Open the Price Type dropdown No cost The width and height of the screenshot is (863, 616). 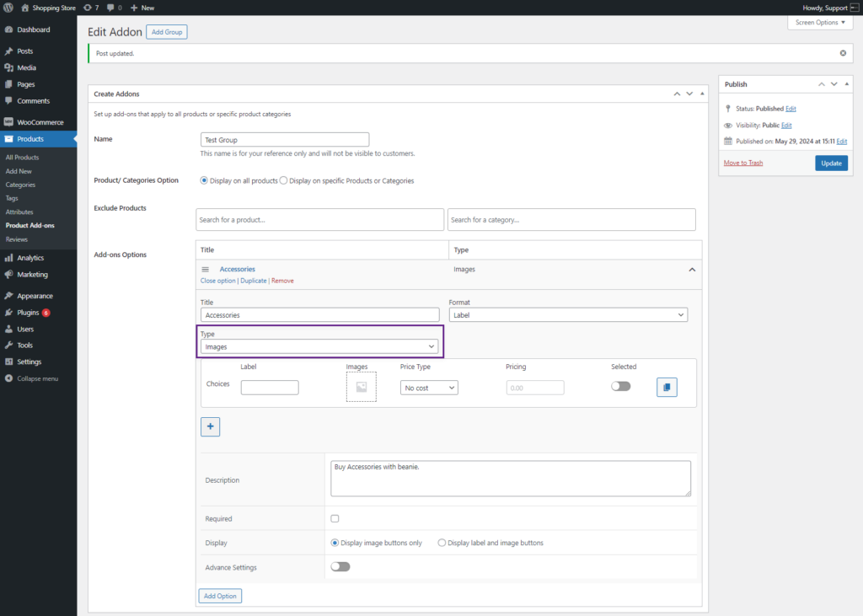pyautogui.click(x=429, y=388)
